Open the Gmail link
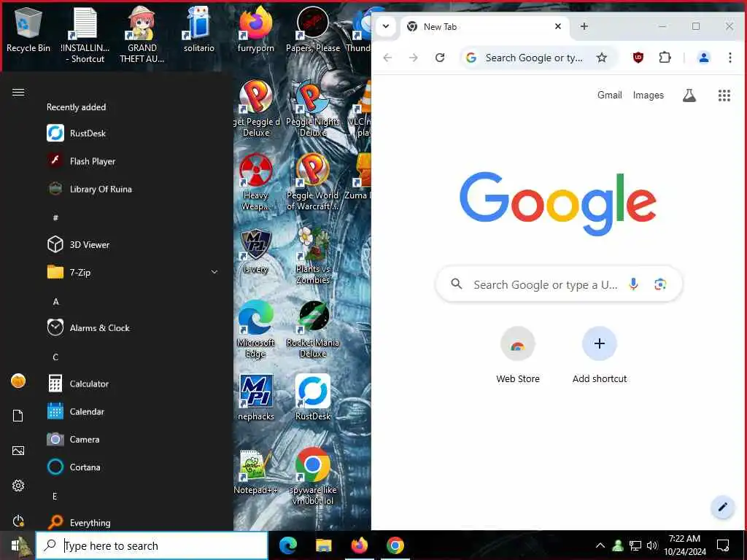The width and height of the screenshot is (747, 560). coord(609,95)
